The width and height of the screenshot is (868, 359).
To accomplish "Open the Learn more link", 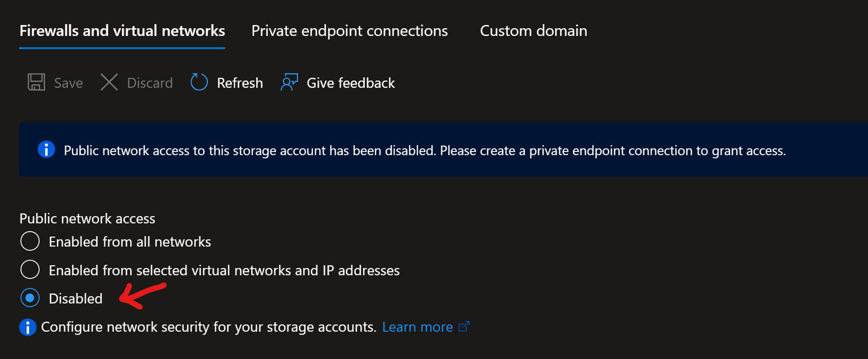I will 417,327.
